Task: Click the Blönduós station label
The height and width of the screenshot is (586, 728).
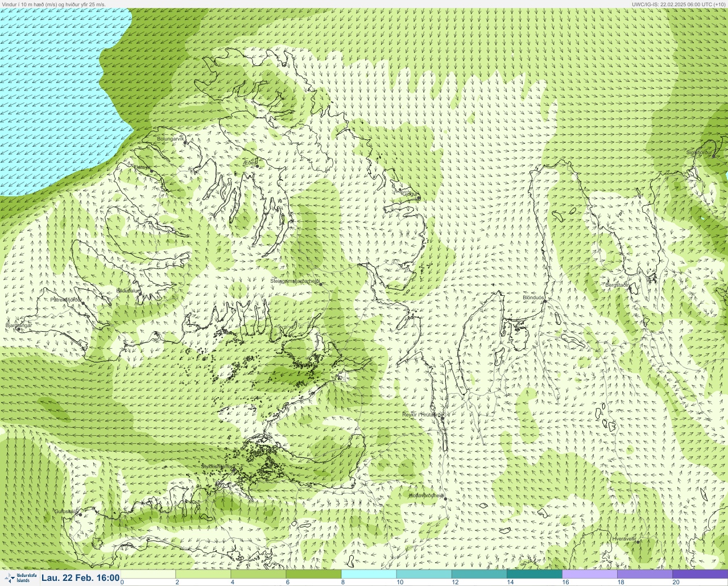Action: click(x=533, y=298)
